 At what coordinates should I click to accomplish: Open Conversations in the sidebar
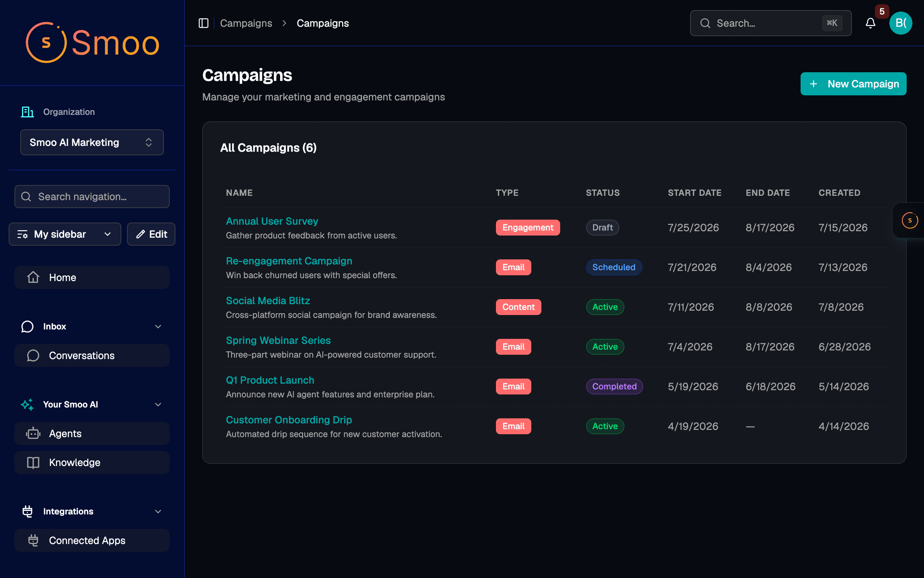click(x=92, y=355)
